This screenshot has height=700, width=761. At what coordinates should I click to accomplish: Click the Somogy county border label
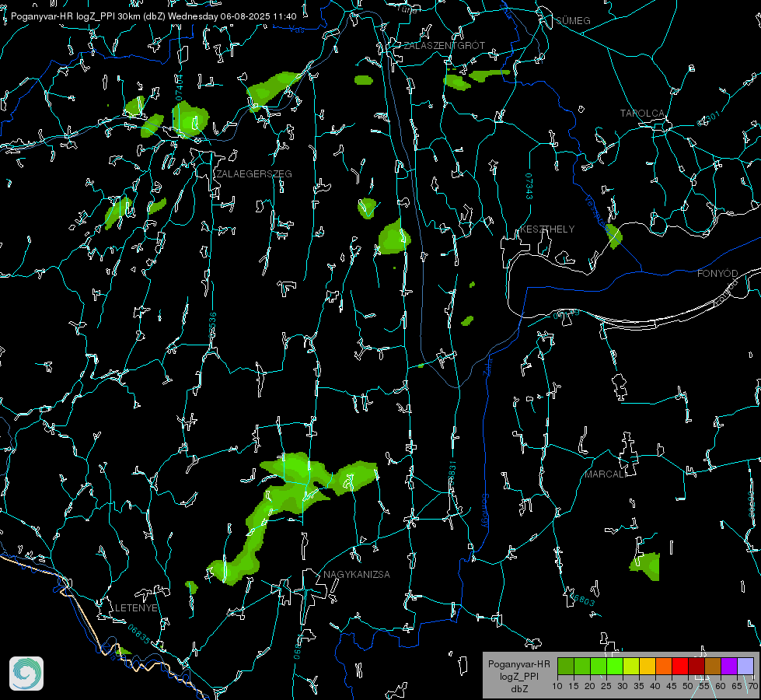pos(484,510)
